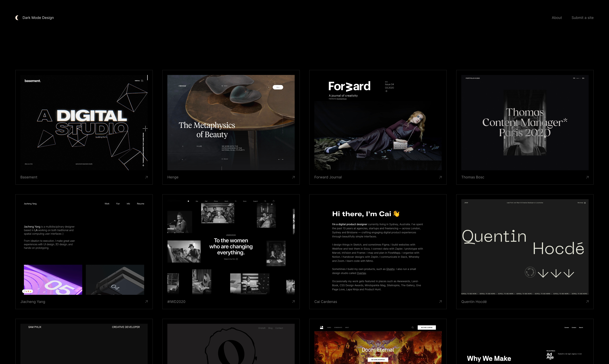609x364 pixels.
Task: Click the 'Submit a site' link
Action: click(583, 17)
